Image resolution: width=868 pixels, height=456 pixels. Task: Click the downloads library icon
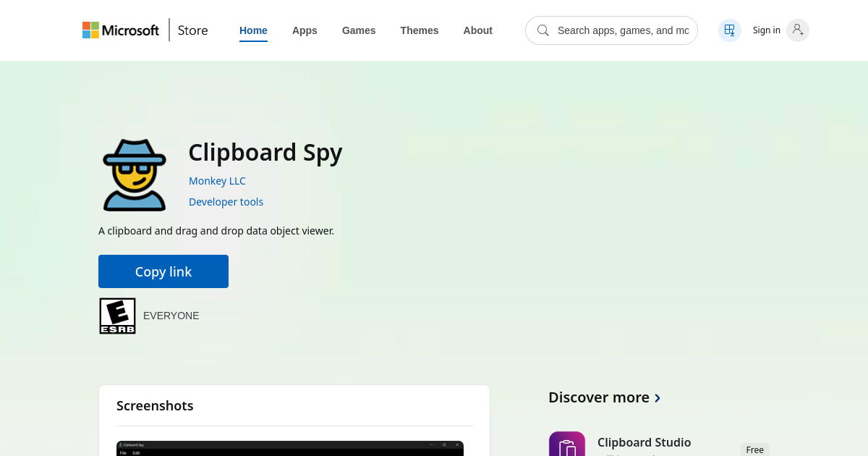730,30
